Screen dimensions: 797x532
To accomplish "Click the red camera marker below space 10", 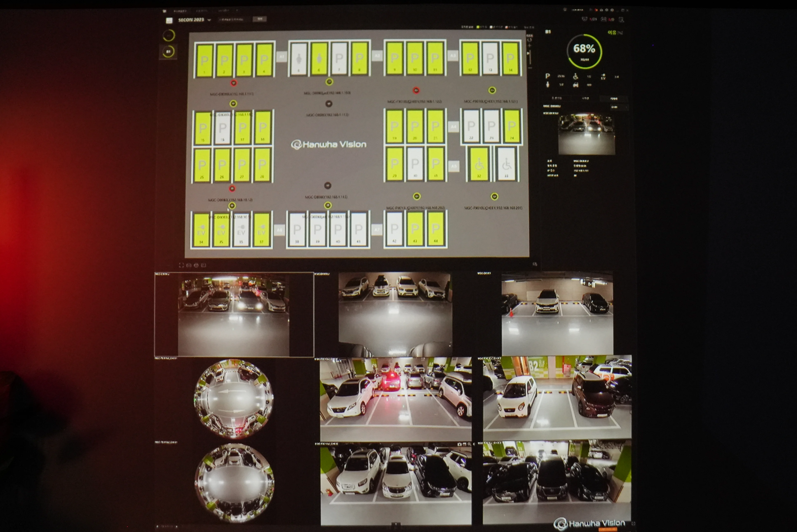I will pyautogui.click(x=416, y=90).
